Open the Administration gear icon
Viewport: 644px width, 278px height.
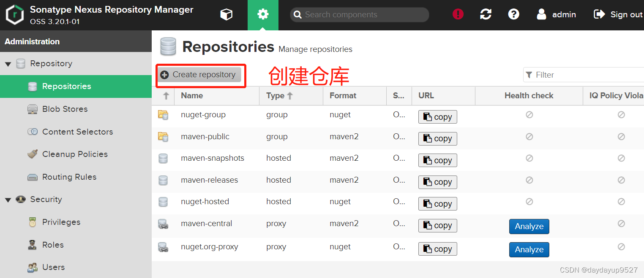(263, 15)
